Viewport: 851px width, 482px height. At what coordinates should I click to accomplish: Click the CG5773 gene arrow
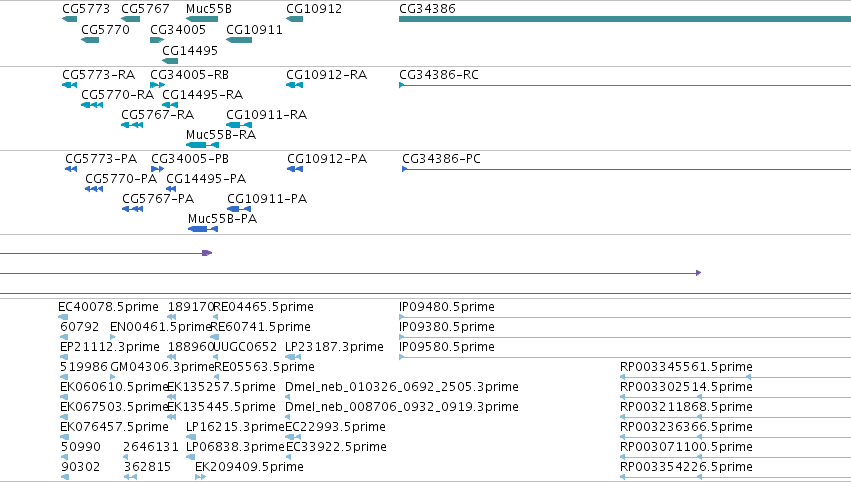(69, 19)
